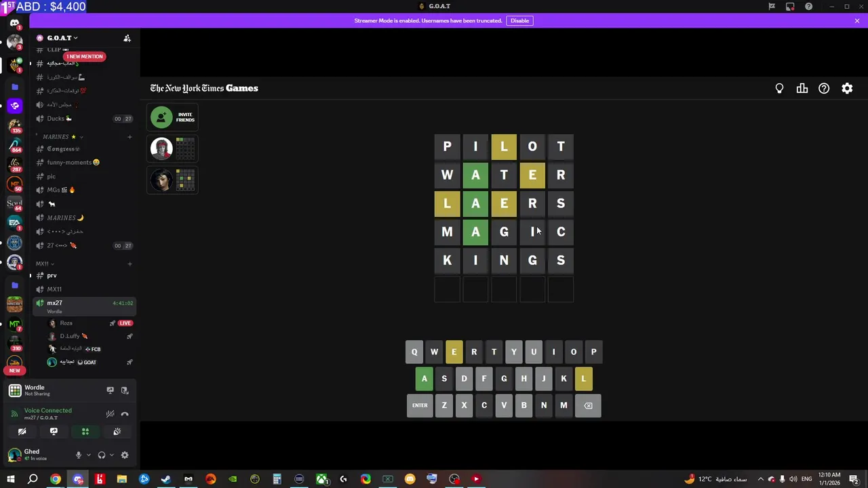Click the backspace key on Wordle keyboard
This screenshot has height=488, width=868.
[x=588, y=405]
